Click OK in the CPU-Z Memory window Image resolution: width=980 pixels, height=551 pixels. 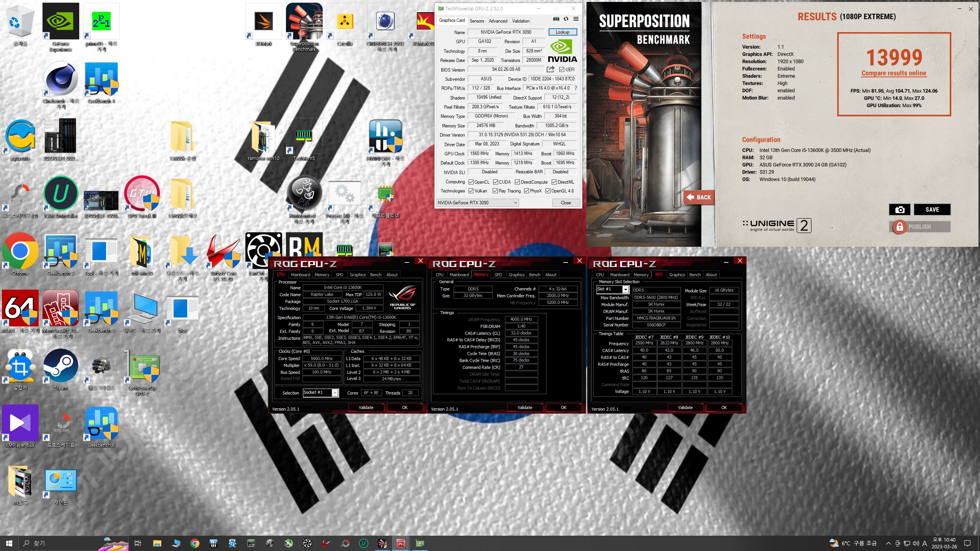[x=563, y=408]
